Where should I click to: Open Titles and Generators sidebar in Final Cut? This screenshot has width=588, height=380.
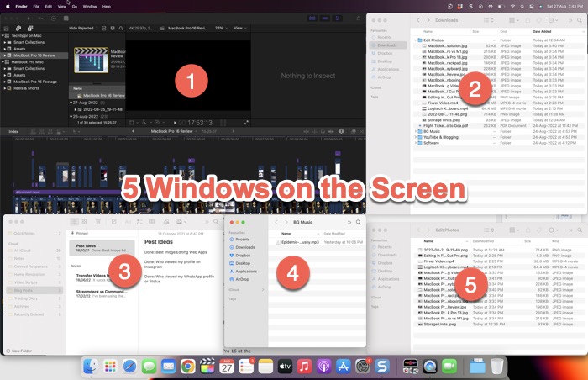[x=30, y=28]
